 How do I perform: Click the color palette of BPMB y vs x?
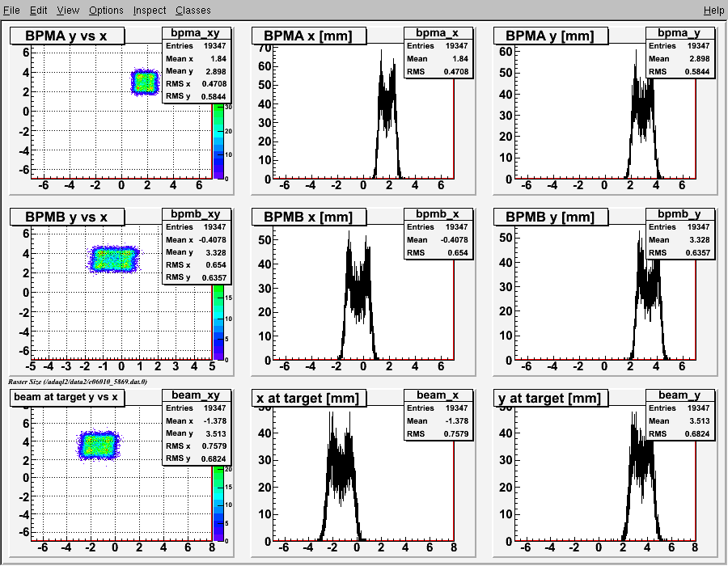[218, 323]
